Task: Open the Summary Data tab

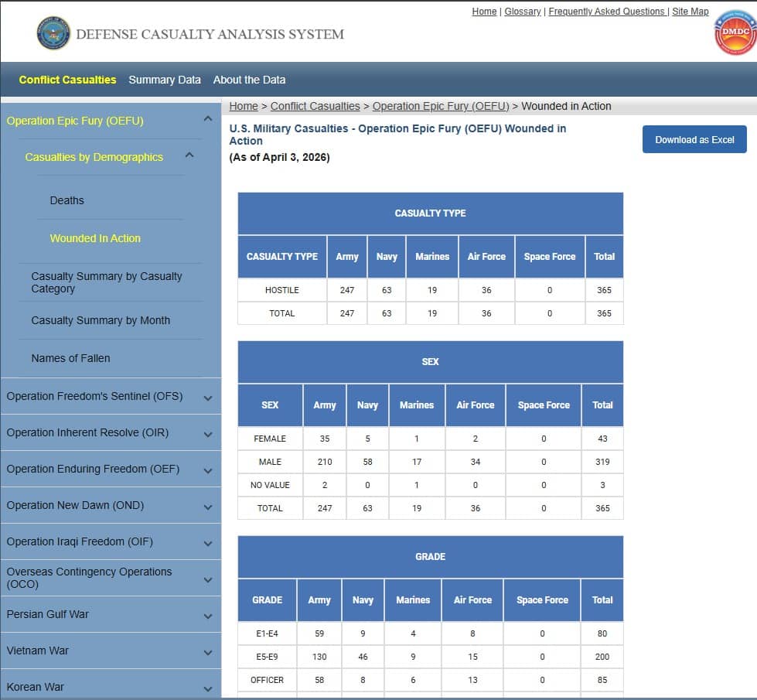Action: (164, 80)
